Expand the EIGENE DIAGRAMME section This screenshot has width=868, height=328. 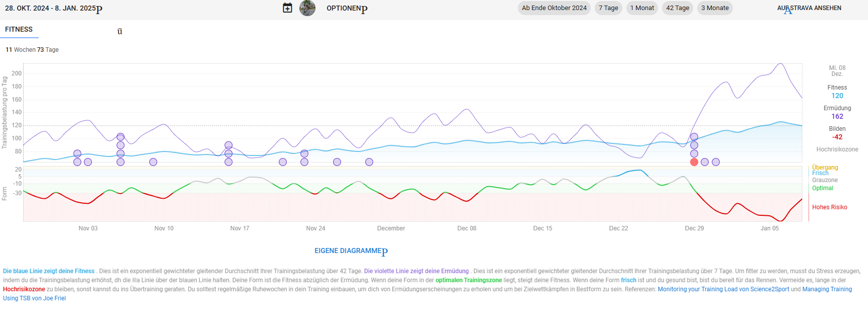pos(351,251)
